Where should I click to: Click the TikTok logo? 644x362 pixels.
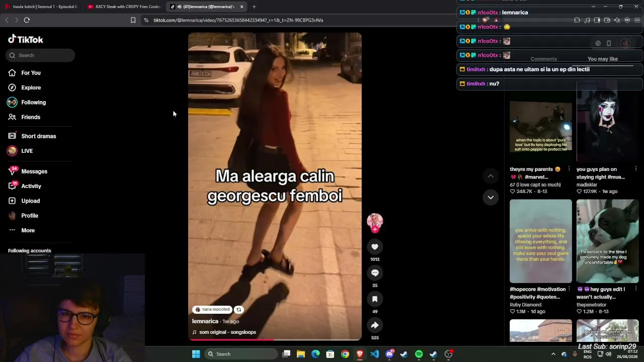(x=26, y=39)
